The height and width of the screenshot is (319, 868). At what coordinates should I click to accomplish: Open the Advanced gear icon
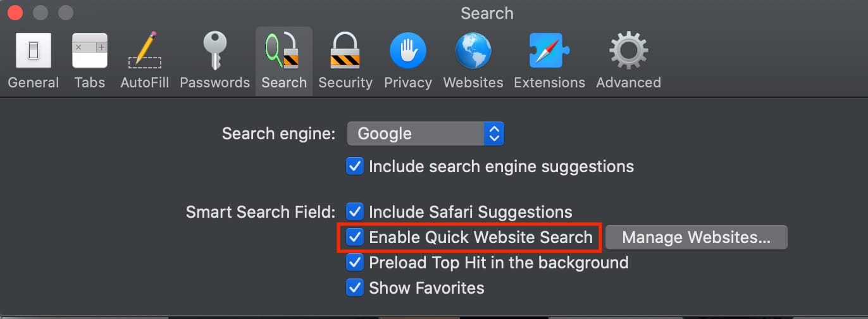click(628, 51)
